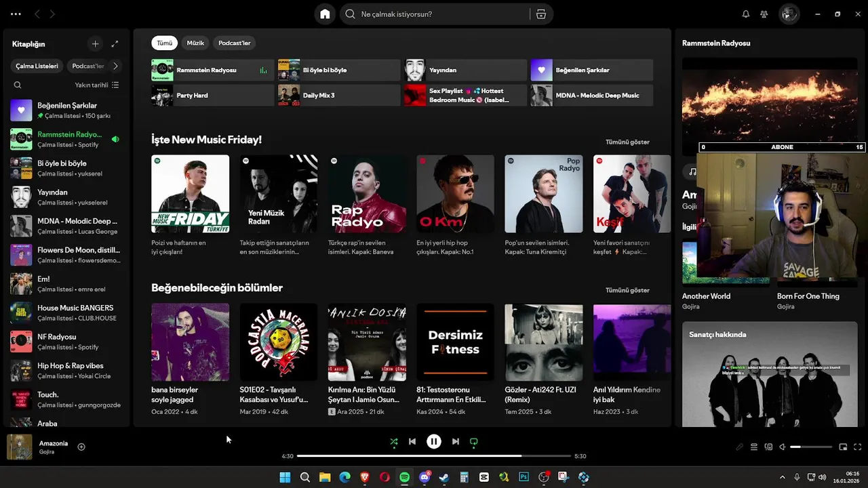This screenshot has width=868, height=488.
Task: Expand the library with arrows icon
Action: [115, 43]
